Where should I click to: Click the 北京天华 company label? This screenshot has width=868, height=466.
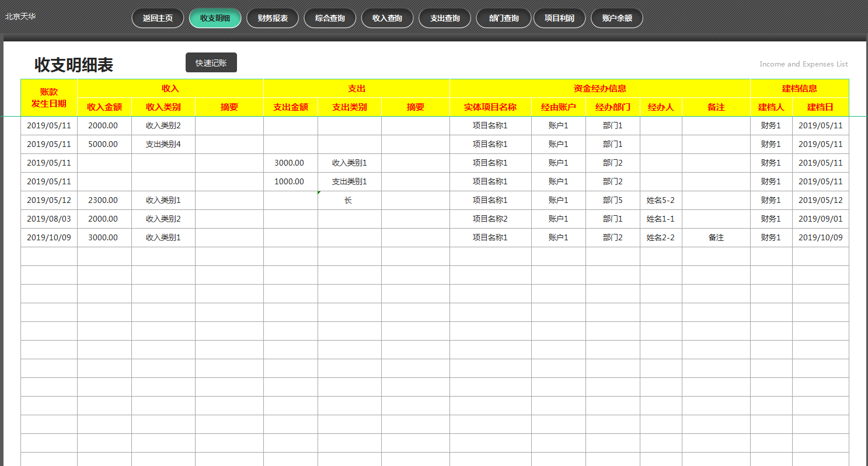(x=20, y=16)
